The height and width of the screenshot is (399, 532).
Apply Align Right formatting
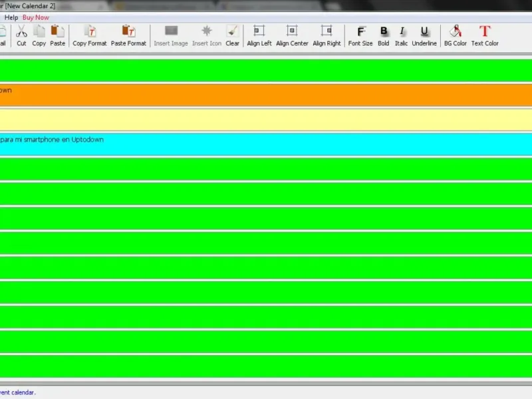tap(327, 35)
